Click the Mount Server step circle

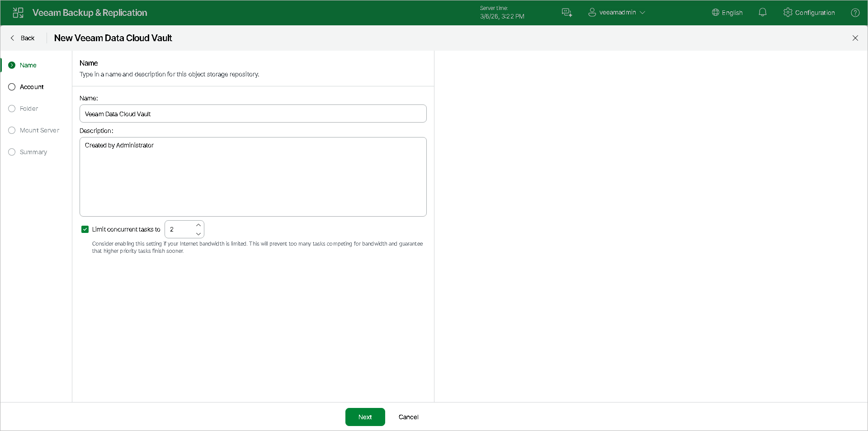[12, 130]
